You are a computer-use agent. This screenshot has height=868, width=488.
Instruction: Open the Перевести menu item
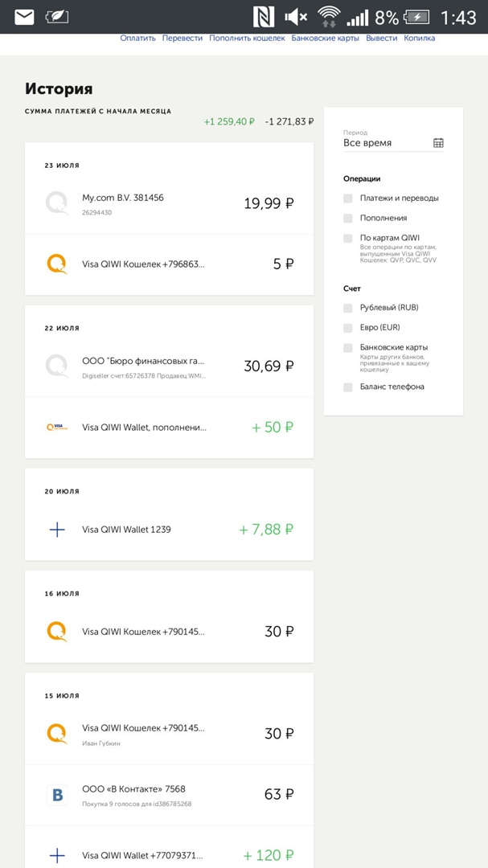click(182, 38)
